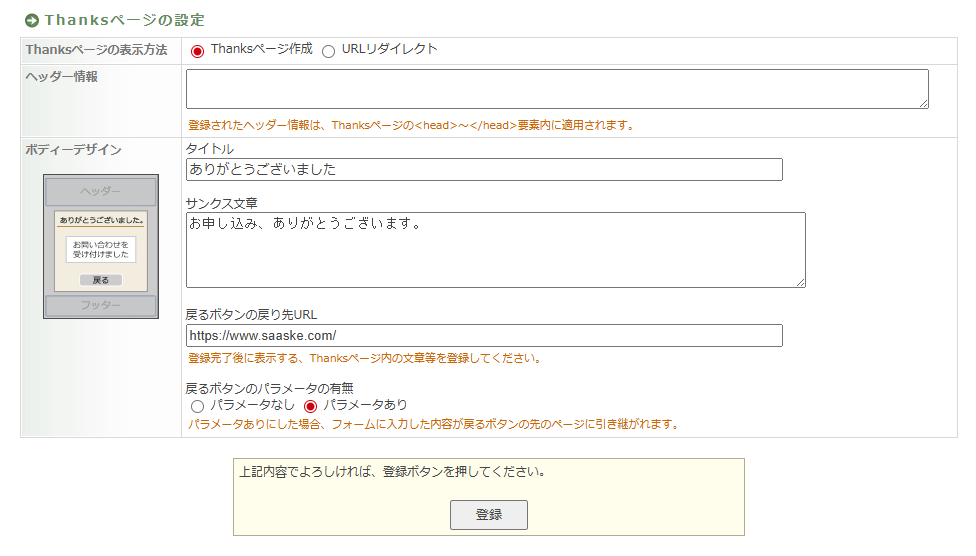The height and width of the screenshot is (556, 976).
Task: Click the 戻る button in the design preview
Action: click(x=100, y=280)
